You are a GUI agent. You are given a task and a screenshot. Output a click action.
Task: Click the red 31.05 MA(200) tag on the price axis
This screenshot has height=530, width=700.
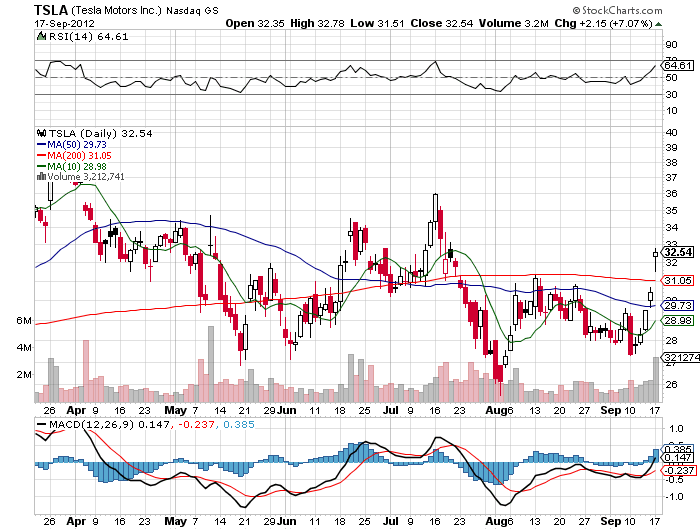(678, 280)
